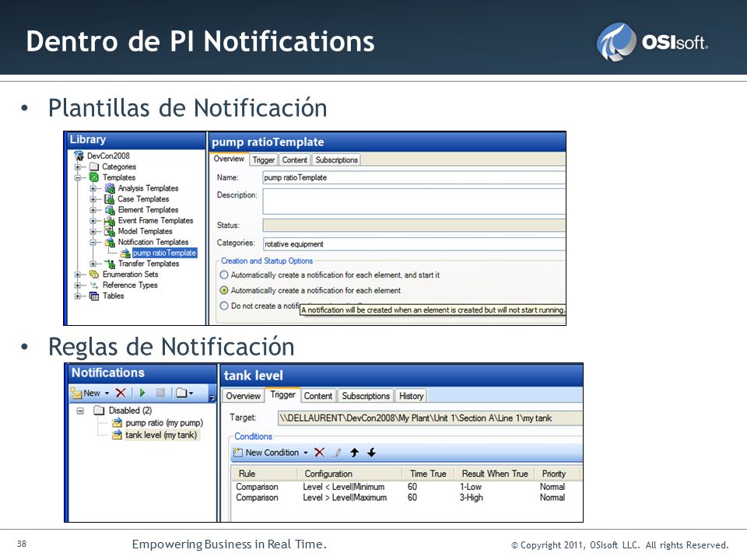Screen dimensions: 747x560
Task: Expand the Enumeration Sets node
Action: 78,275
